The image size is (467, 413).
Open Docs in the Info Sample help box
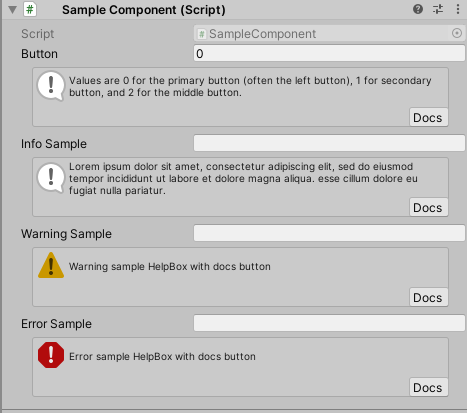pyautogui.click(x=428, y=207)
